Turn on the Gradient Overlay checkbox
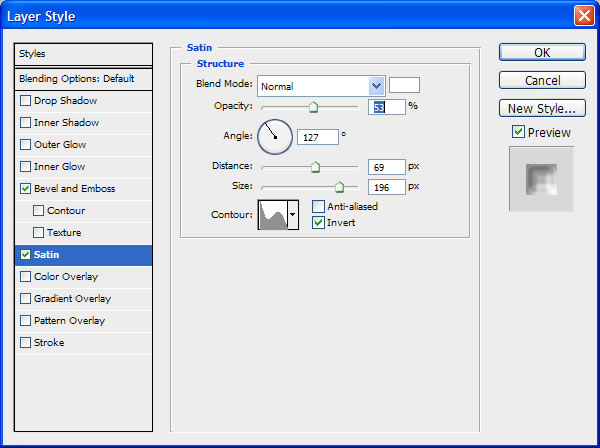This screenshot has height=448, width=600. click(26, 298)
